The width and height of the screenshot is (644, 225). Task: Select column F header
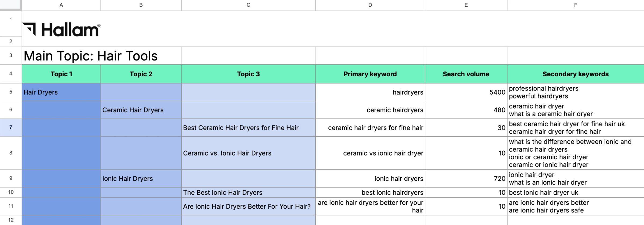576,5
